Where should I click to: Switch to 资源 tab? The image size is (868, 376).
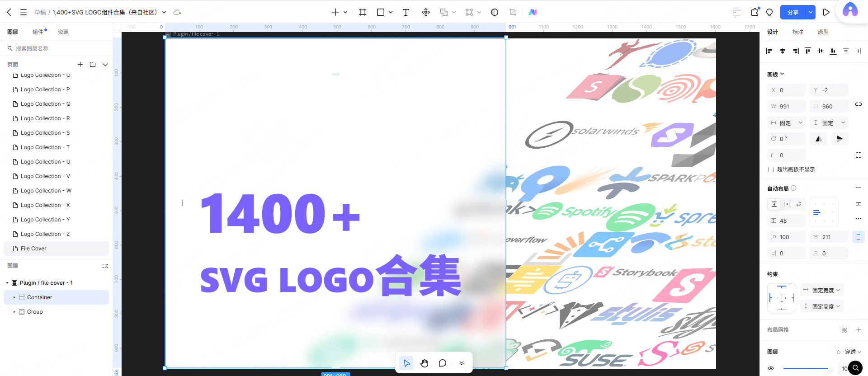[63, 32]
